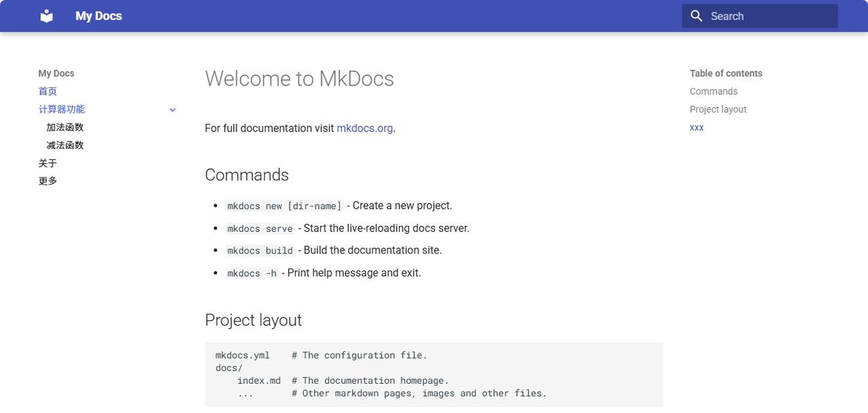Viewport: 868px width, 413px height.
Task: Click the Welcome to MkDocs heading
Action: 299,79
